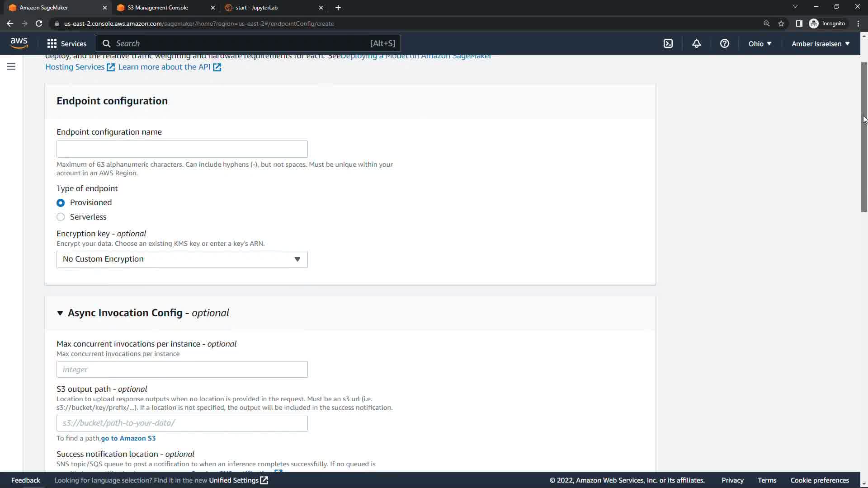Switch to S3 Management Console tab
Viewport: 868px width, 488px height.
(158, 8)
